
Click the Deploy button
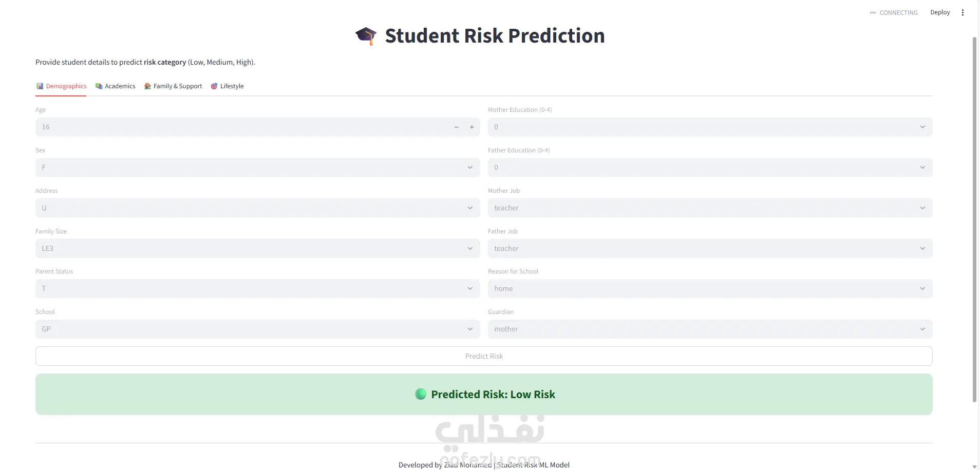[x=940, y=13]
